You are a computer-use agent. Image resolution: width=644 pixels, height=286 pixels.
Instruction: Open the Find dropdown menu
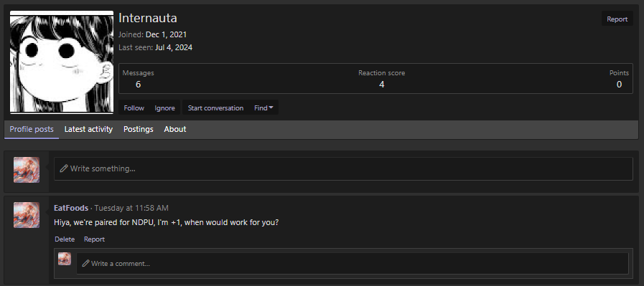point(263,108)
